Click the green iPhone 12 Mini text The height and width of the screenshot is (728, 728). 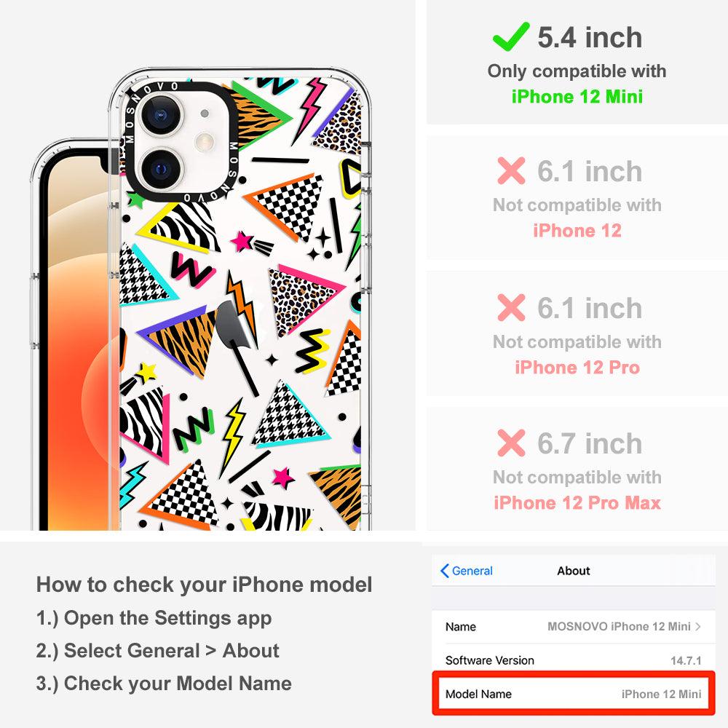(577, 97)
